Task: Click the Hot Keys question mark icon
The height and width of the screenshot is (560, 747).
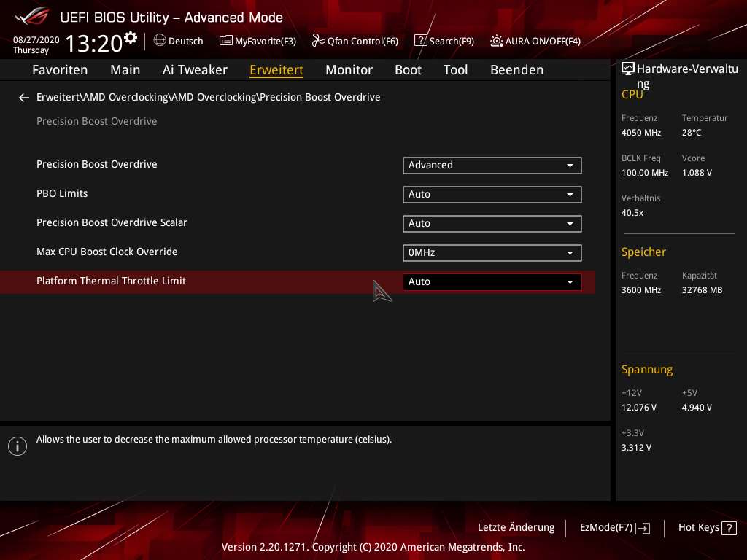Action: coord(729,528)
